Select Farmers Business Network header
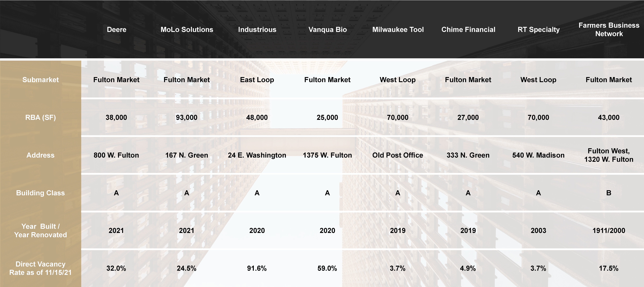This screenshot has height=287, width=644. coord(609,29)
